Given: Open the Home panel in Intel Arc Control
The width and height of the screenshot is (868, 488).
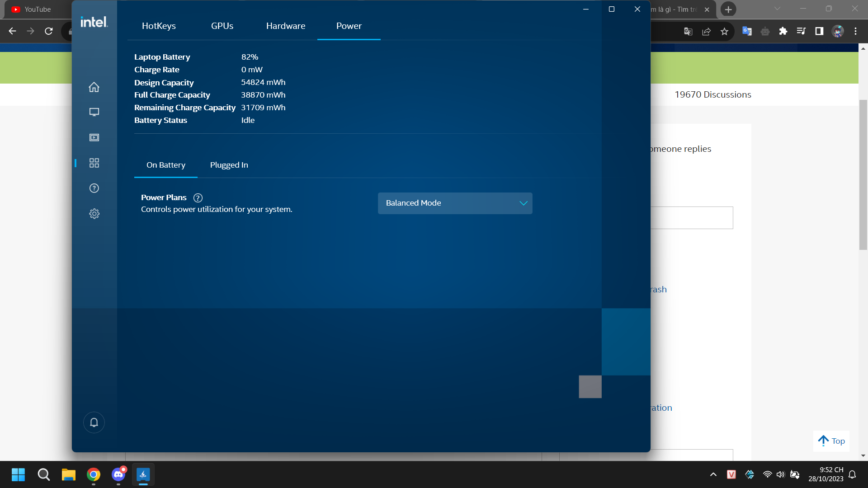Looking at the screenshot, I should click(x=94, y=87).
